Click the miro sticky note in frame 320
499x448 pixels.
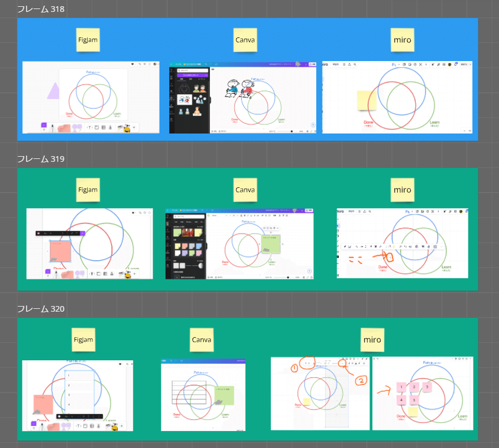372,339
